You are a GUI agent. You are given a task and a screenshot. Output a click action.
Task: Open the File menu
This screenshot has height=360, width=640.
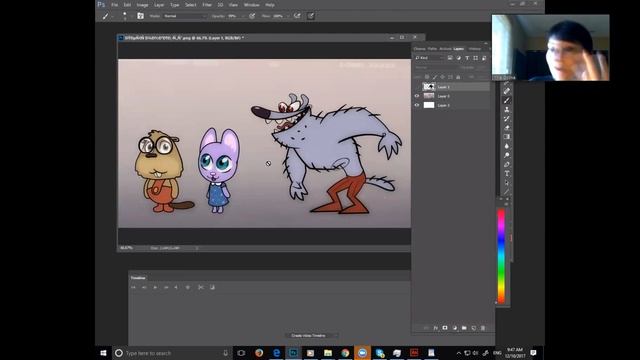[x=115, y=5]
